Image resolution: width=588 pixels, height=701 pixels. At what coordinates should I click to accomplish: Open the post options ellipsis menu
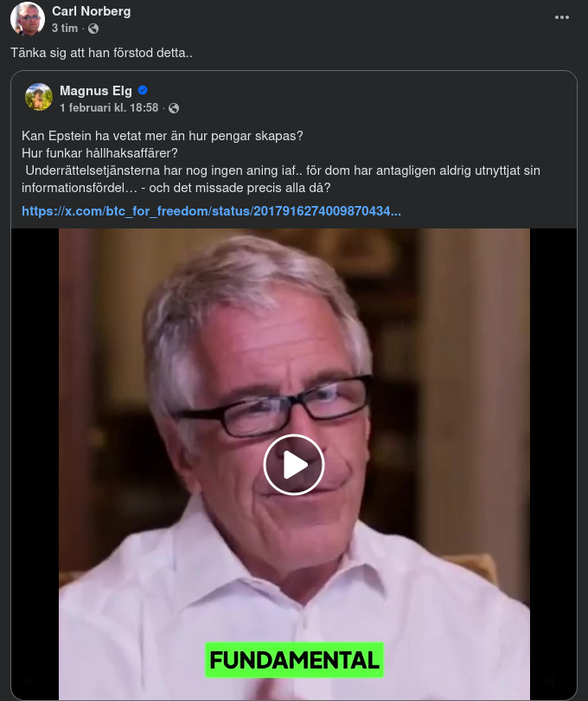(x=563, y=16)
